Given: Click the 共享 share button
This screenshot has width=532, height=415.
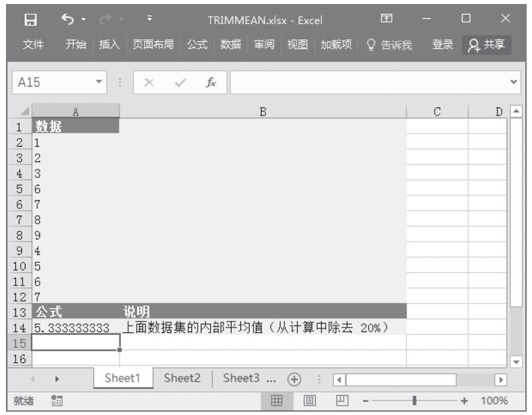Looking at the screenshot, I should [486, 45].
